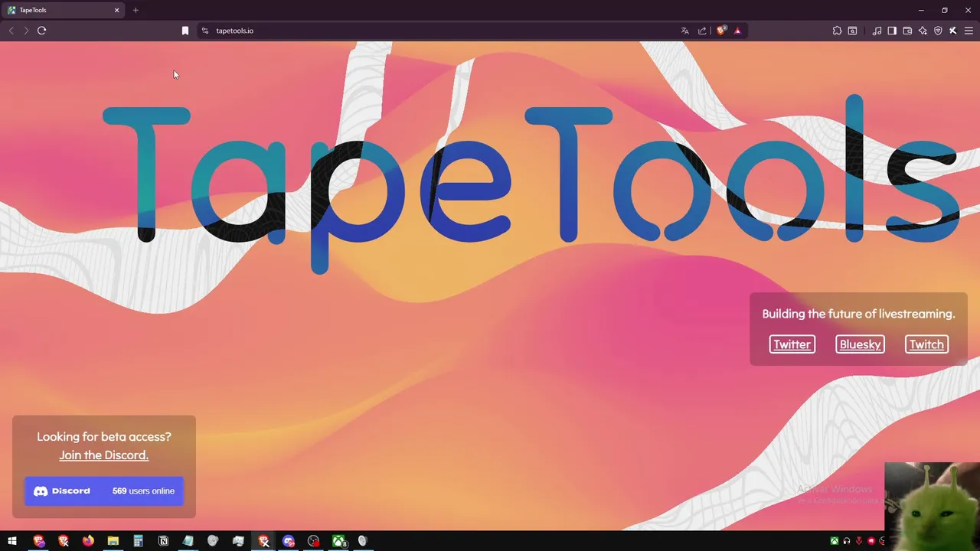Go back with the back arrow
Image resolution: width=980 pixels, height=551 pixels.
point(11,31)
